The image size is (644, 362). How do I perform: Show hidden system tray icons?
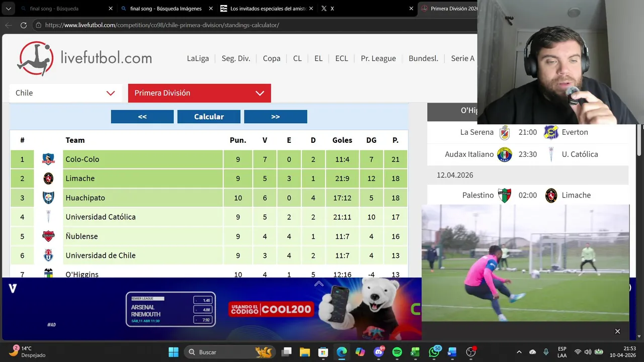519,352
